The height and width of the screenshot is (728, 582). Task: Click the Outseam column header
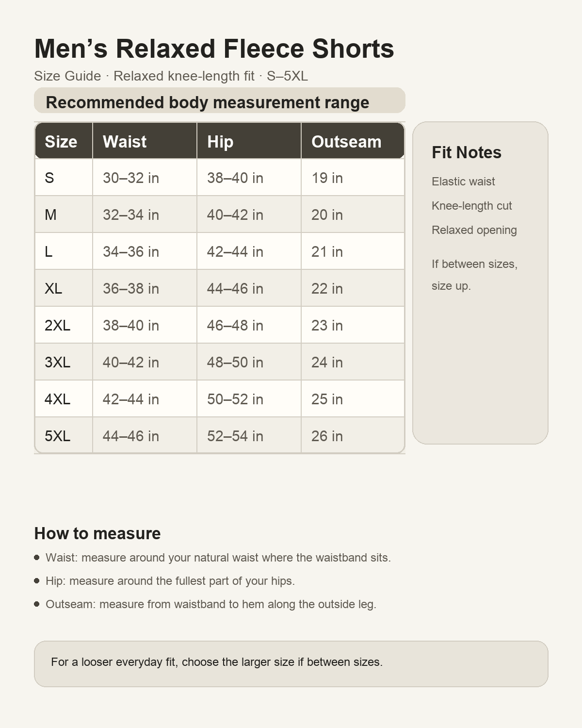tap(353, 141)
